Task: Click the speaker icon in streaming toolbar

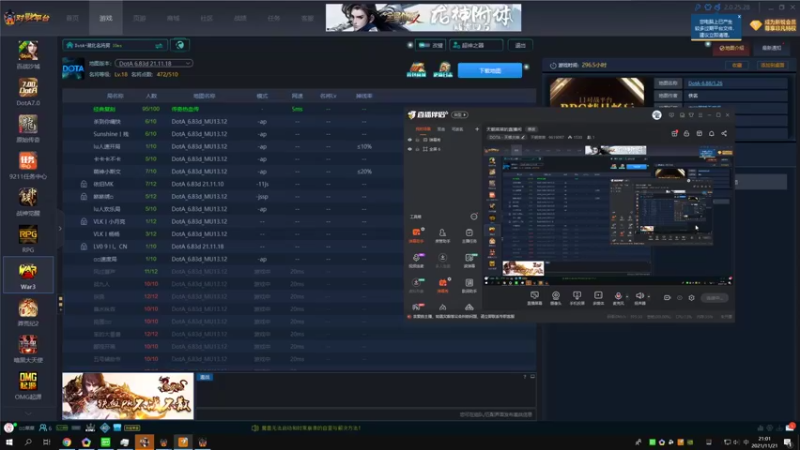Action: click(x=639, y=297)
